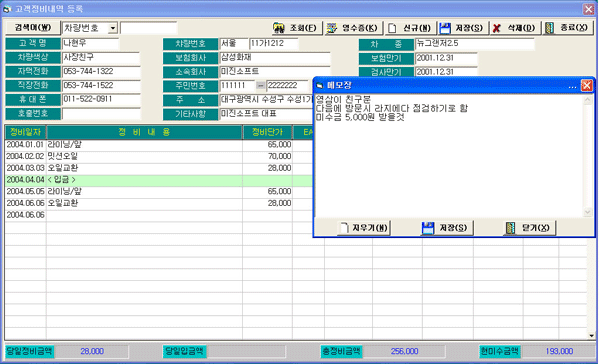Save memo with 메모장 저장(S) button
Screen dimensions: 599x364
[447, 228]
